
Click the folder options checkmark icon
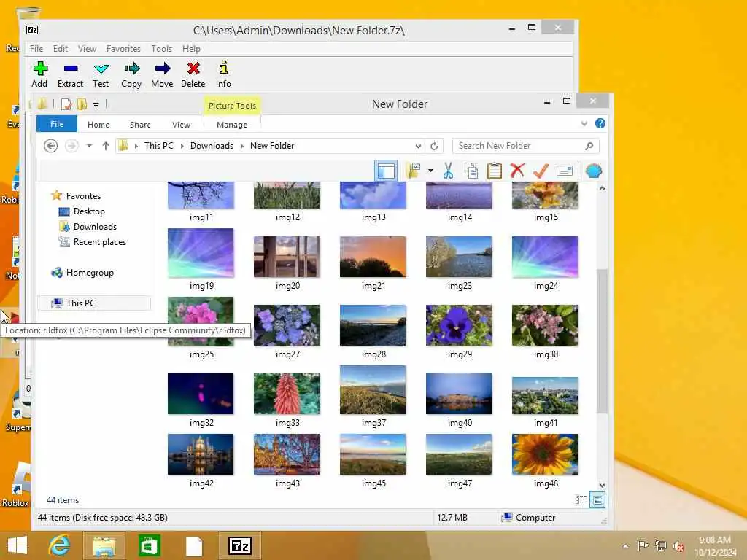point(413,171)
